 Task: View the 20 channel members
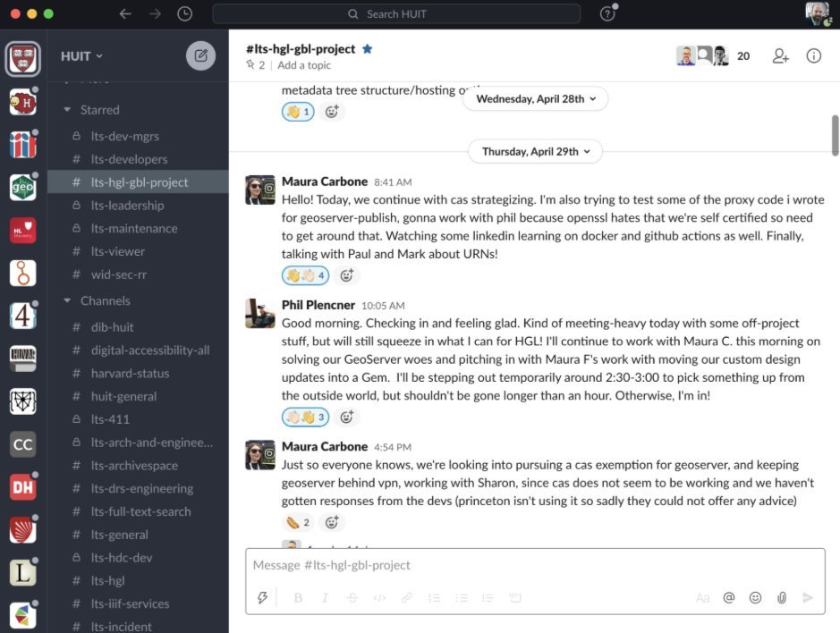(712, 55)
